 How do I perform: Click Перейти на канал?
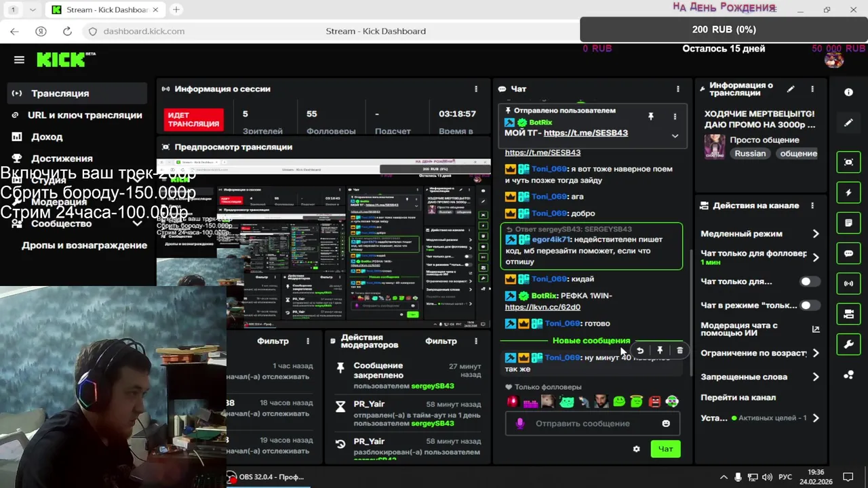(x=738, y=397)
